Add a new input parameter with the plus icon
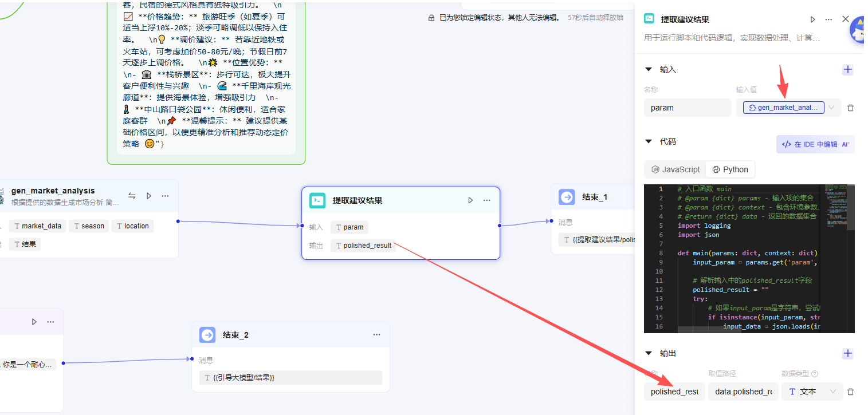This screenshot has width=868, height=415. pos(848,70)
